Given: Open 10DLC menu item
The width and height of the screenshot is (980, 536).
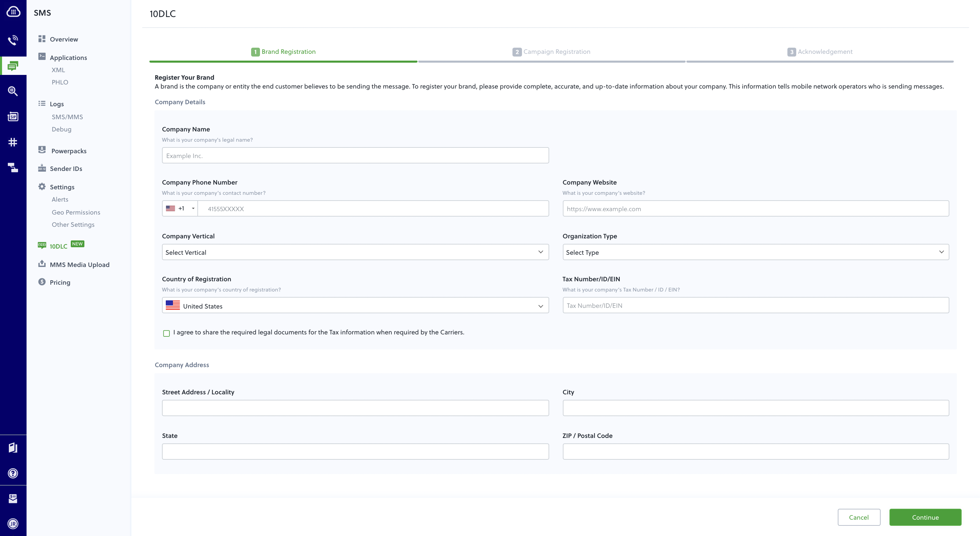Looking at the screenshot, I should 59,246.
